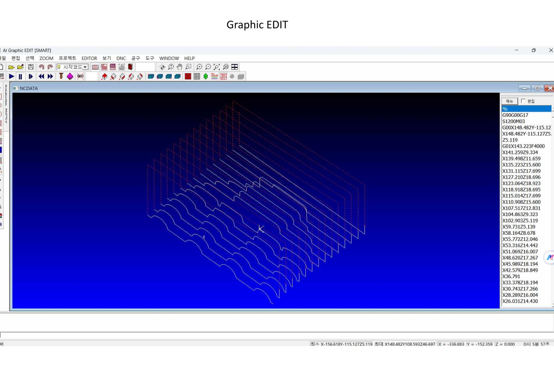Viewport: 554px width, 392px height.
Task: Click the save floppy disk icon
Action: [31, 67]
